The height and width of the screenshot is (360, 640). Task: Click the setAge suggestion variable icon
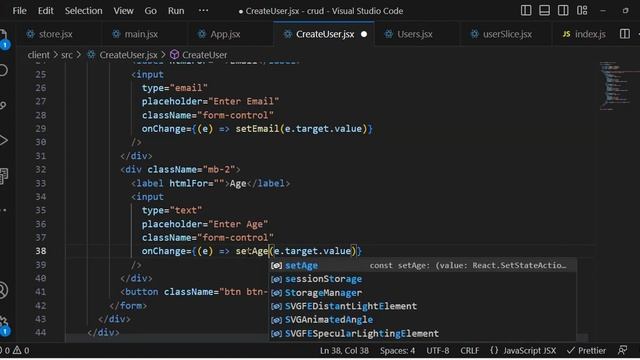(276, 266)
